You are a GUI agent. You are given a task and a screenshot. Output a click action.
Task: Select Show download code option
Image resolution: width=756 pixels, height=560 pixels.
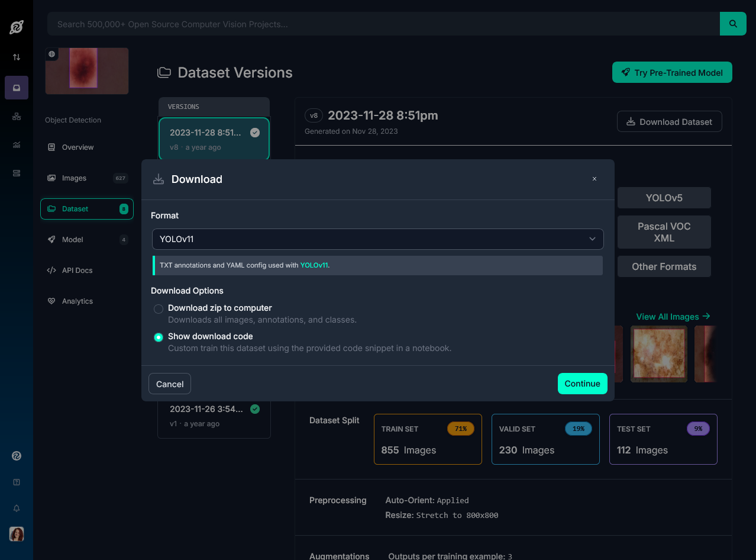click(159, 337)
